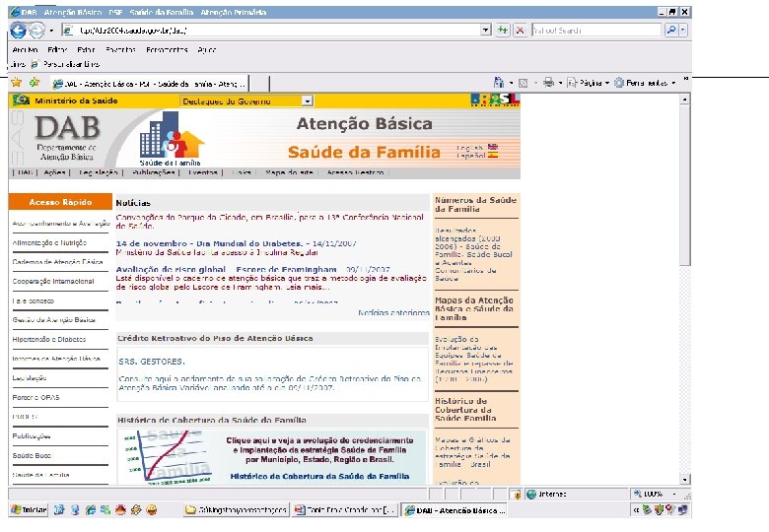Open Saúde Bucal quick access link
769x532 pixels.
click(x=32, y=455)
